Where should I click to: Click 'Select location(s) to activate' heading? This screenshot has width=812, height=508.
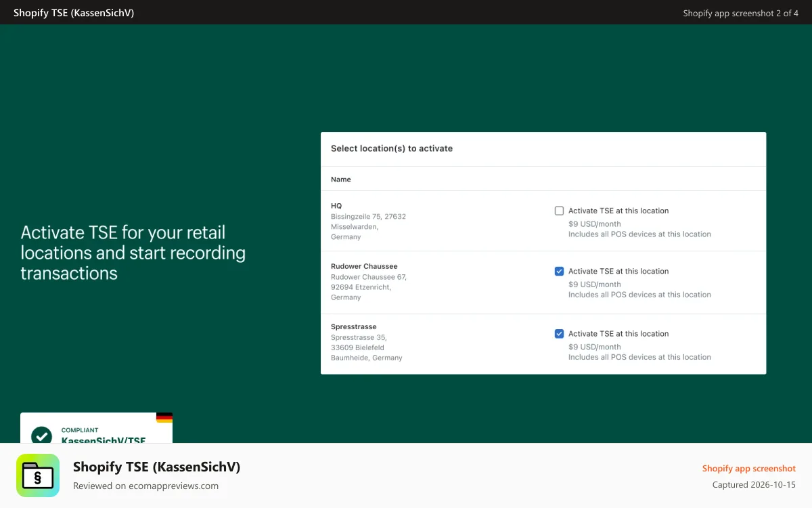392,148
